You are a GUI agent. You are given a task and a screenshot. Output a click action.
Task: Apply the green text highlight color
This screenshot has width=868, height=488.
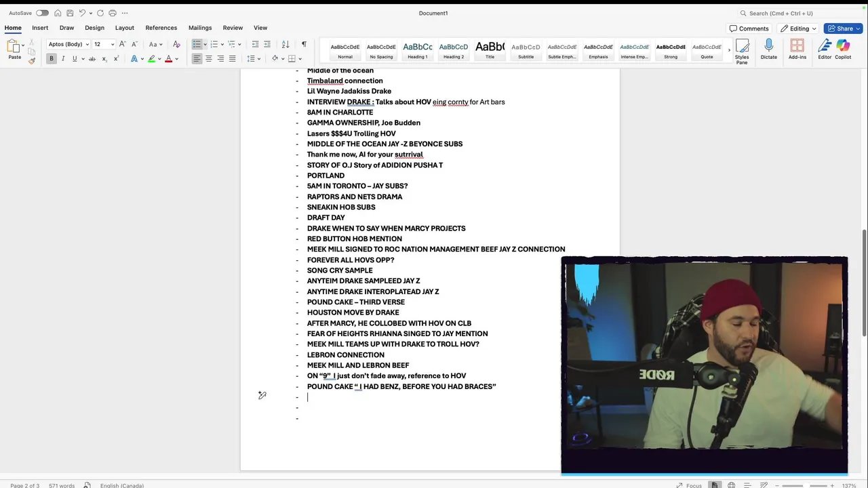[152, 59]
